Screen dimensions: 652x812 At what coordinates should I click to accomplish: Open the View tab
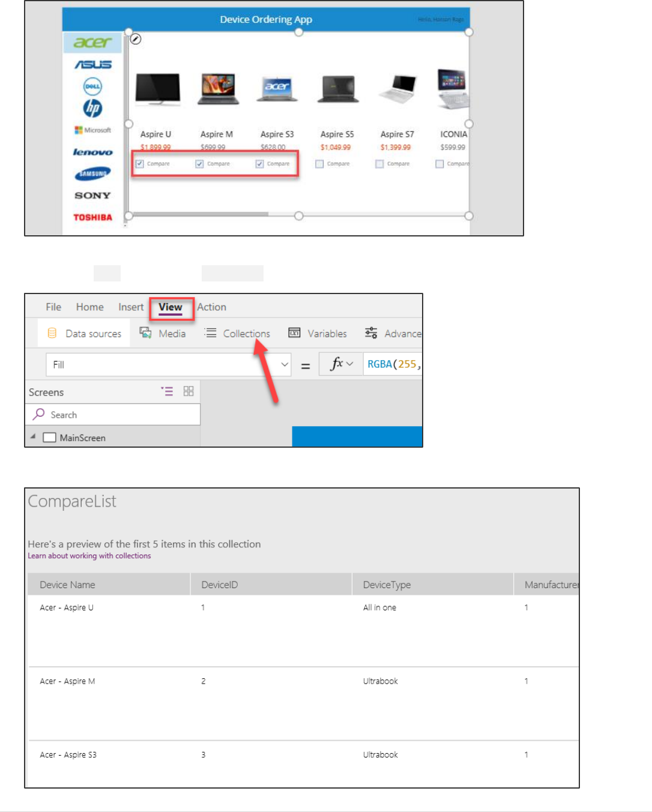point(171,307)
